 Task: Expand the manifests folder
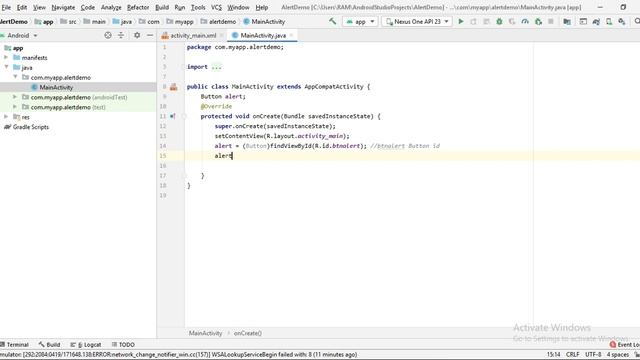click(6, 58)
